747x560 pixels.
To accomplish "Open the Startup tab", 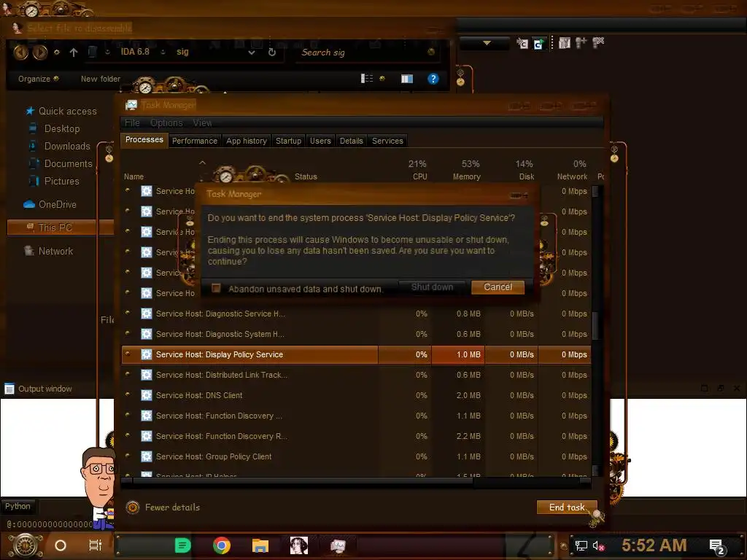I will [x=288, y=141].
